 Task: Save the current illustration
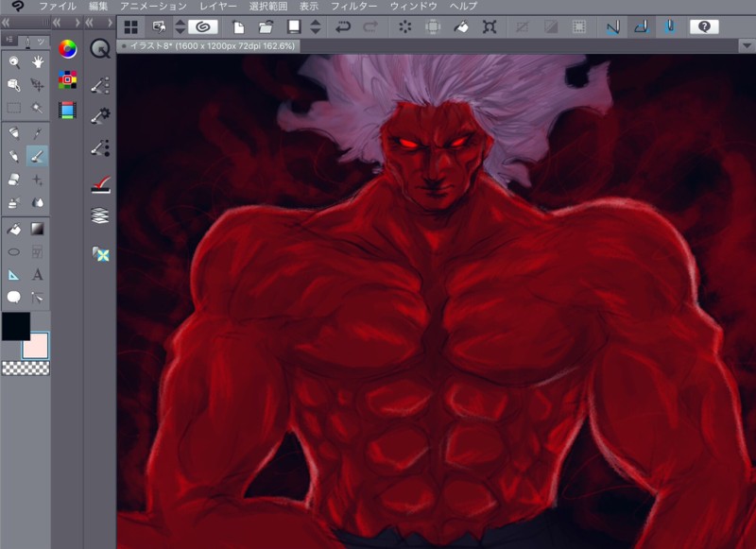coord(294,26)
